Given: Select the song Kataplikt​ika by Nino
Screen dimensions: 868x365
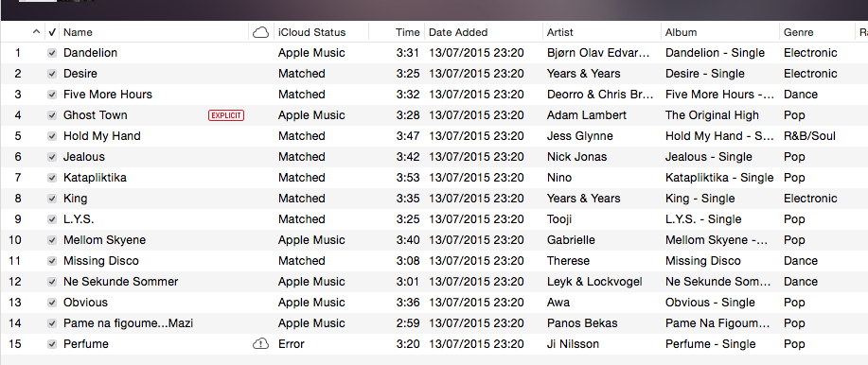Looking at the screenshot, I should pyautogui.click(x=434, y=178).
